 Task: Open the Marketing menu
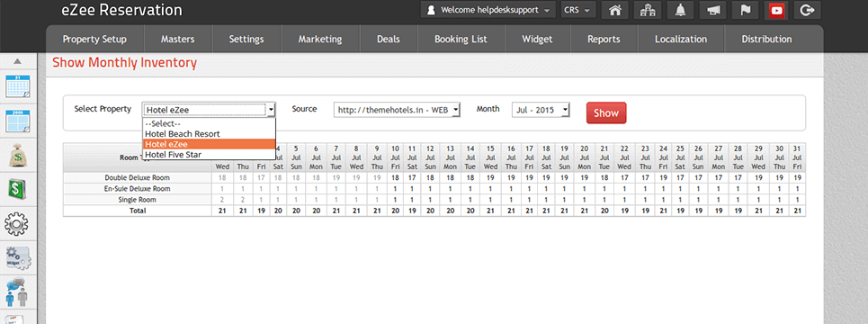click(x=320, y=40)
